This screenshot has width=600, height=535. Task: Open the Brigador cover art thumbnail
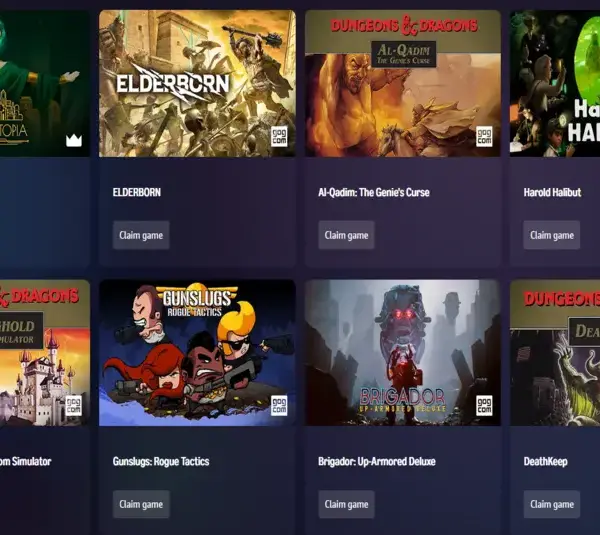403,353
